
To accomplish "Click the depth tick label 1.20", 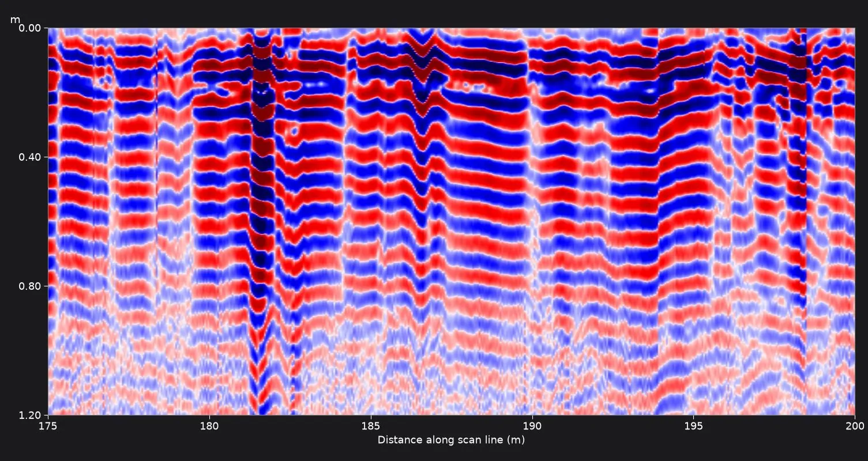I will coord(31,415).
